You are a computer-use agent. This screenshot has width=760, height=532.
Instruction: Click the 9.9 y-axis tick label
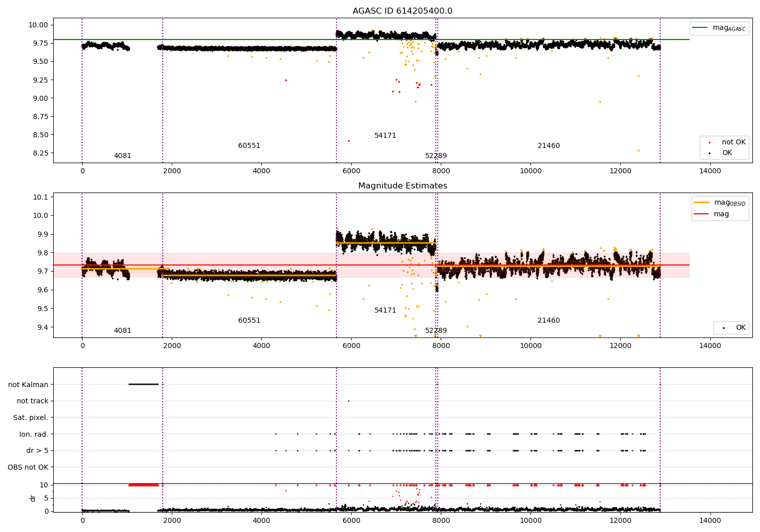point(43,234)
